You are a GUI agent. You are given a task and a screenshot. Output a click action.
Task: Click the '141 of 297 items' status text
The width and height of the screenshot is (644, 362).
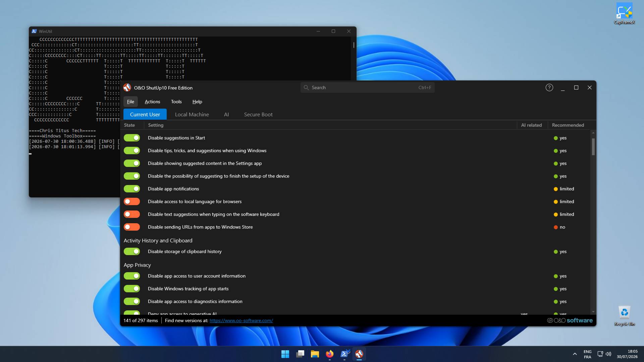point(141,320)
